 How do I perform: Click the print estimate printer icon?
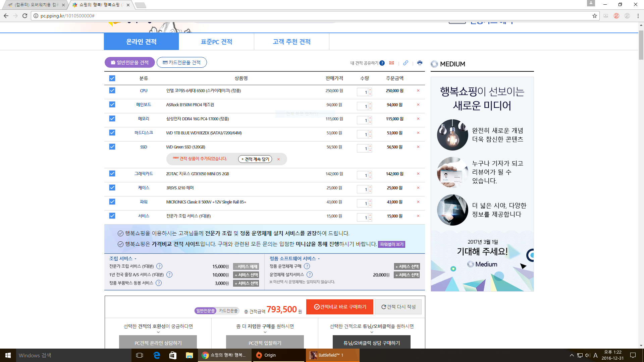pyautogui.click(x=420, y=63)
